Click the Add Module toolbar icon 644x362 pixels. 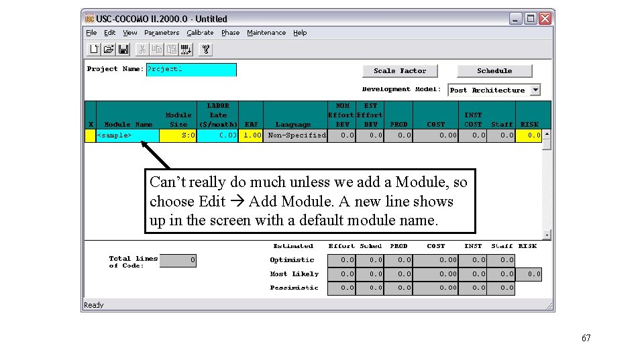click(186, 50)
